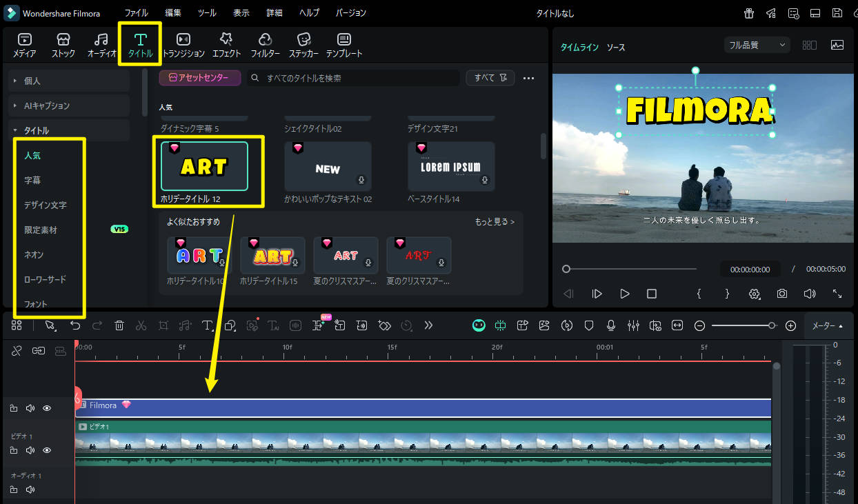
Task: Click the timeline zoom slider handle
Action: (772, 325)
